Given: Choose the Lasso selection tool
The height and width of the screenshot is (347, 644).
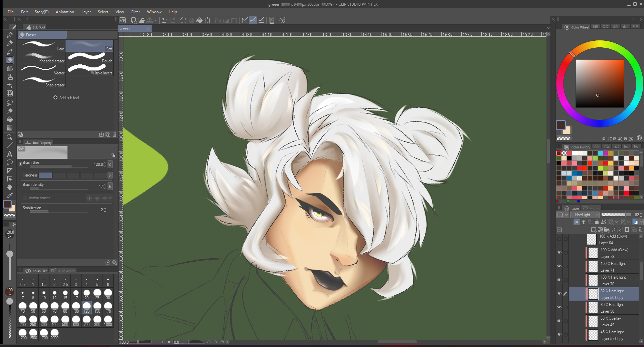Looking at the screenshot, I should tap(10, 102).
